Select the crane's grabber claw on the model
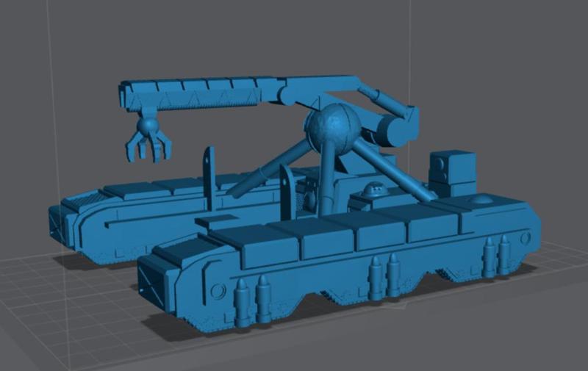Screen dimensions: 588x371 (x=149, y=140)
